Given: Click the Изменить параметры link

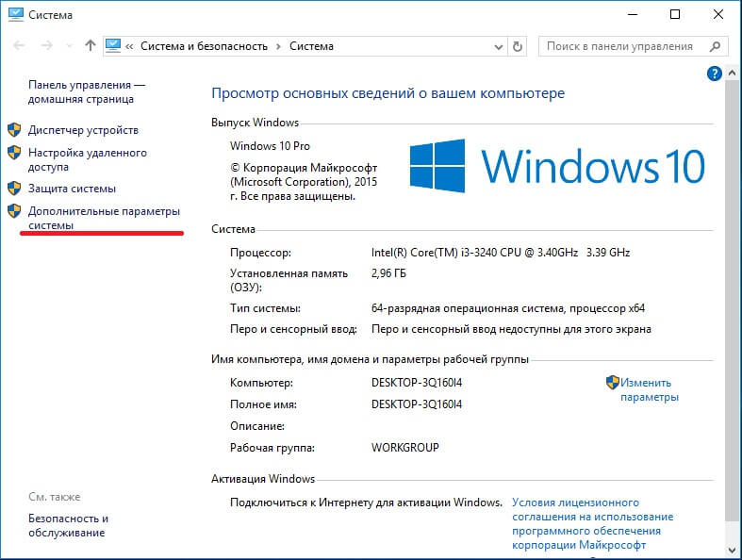Looking at the screenshot, I should (x=650, y=389).
